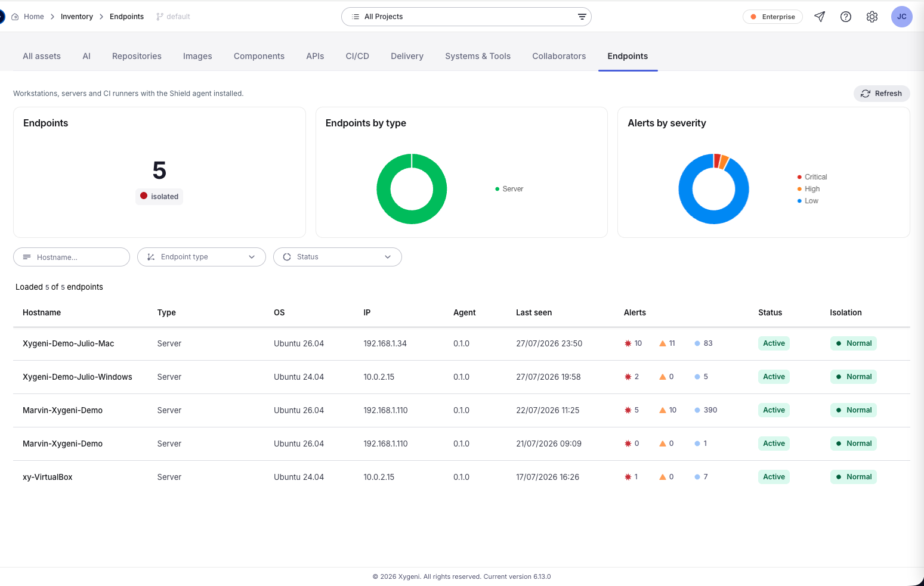Switch to the APIs tab

315,56
